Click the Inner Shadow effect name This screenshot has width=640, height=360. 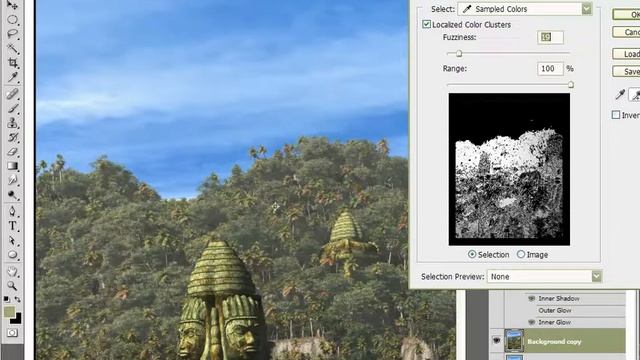pos(559,299)
